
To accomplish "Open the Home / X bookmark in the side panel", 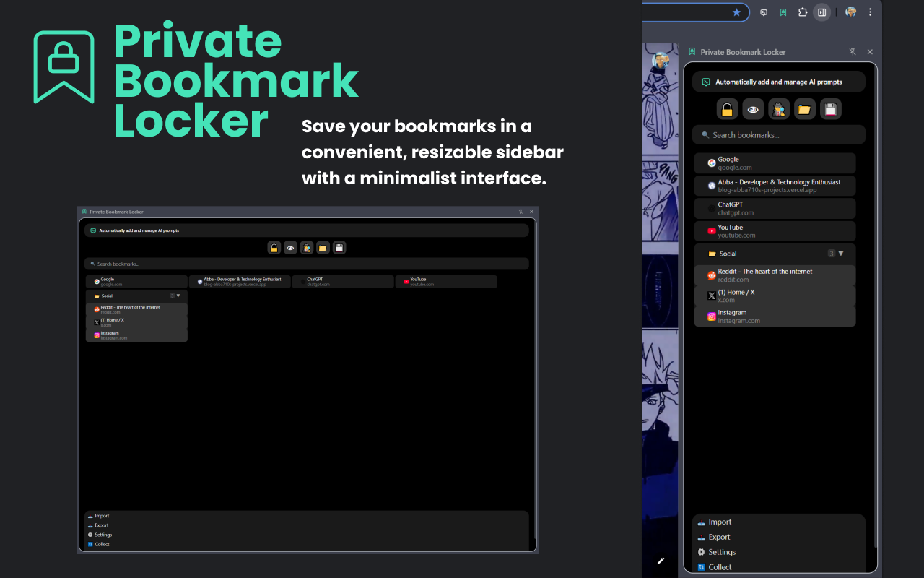I will click(775, 296).
